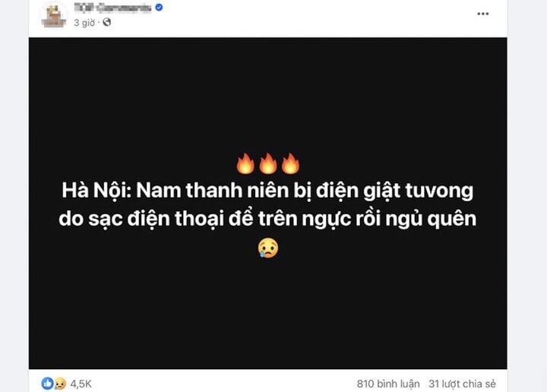Click the 'do sạc điện thoại' text line

point(267,219)
